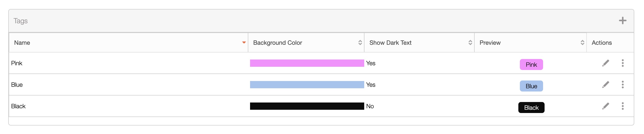Click the Pink preview tag badge
This screenshot has height=134, width=644.
coord(531,64)
